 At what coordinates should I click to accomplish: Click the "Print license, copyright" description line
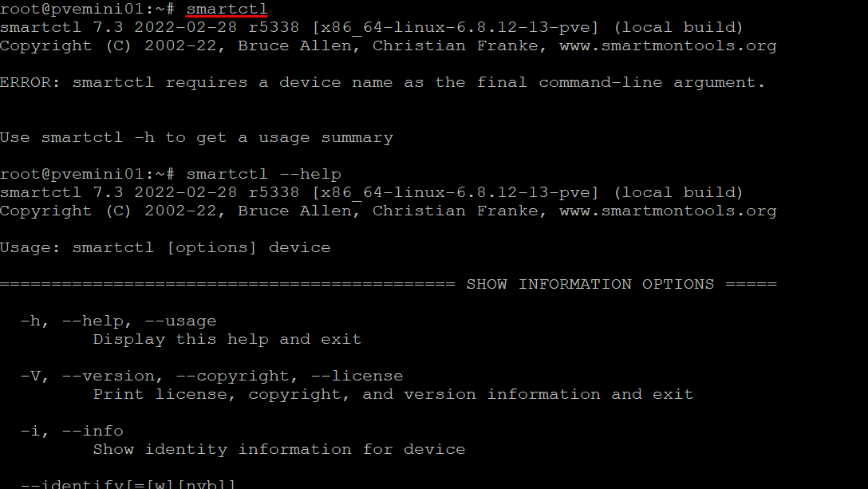[x=393, y=394]
